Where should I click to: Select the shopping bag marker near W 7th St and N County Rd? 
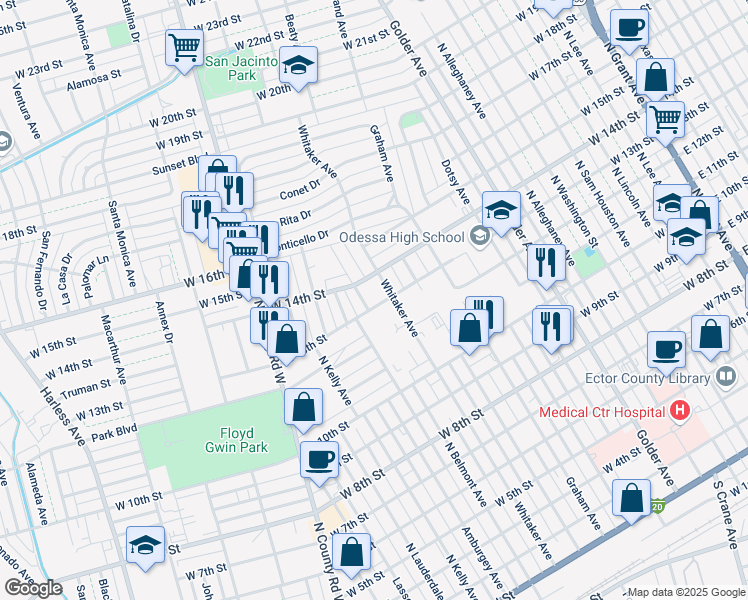352,553
